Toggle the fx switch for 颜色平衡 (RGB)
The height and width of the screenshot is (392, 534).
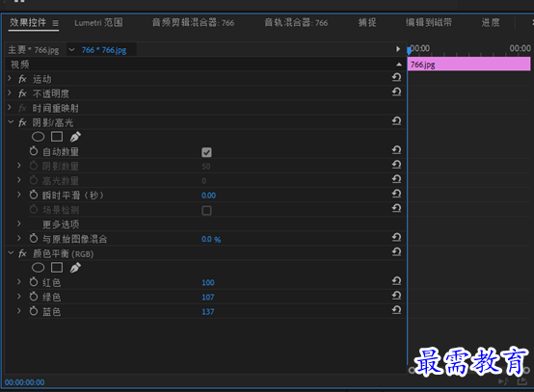pyautogui.click(x=22, y=253)
